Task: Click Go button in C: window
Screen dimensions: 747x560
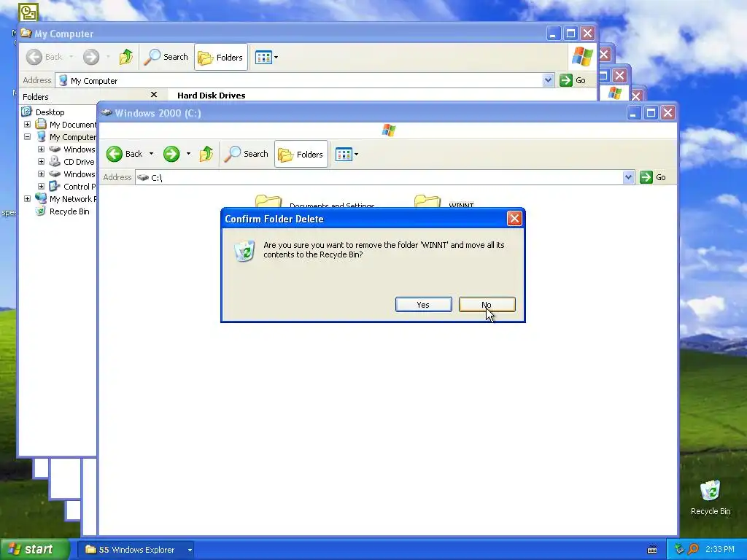Action: coord(653,177)
